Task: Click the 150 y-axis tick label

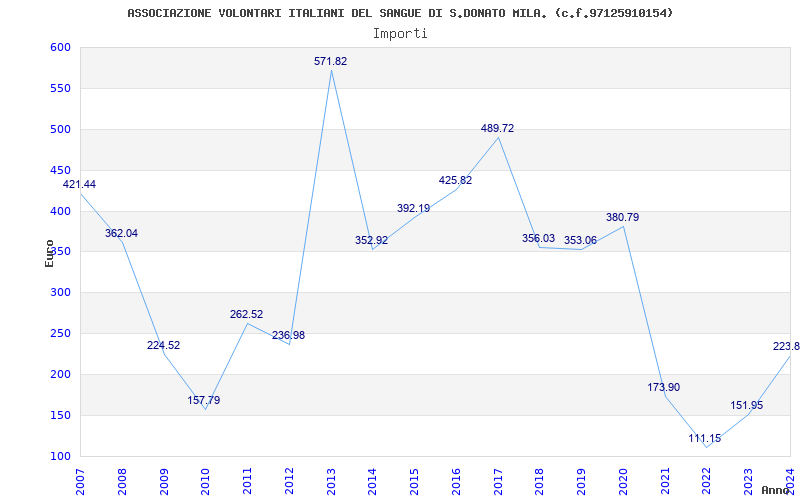Action: 60,415
